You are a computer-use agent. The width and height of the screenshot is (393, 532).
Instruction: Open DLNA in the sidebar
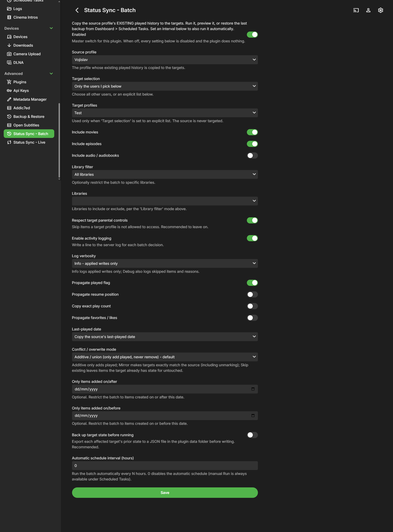(x=29, y=63)
